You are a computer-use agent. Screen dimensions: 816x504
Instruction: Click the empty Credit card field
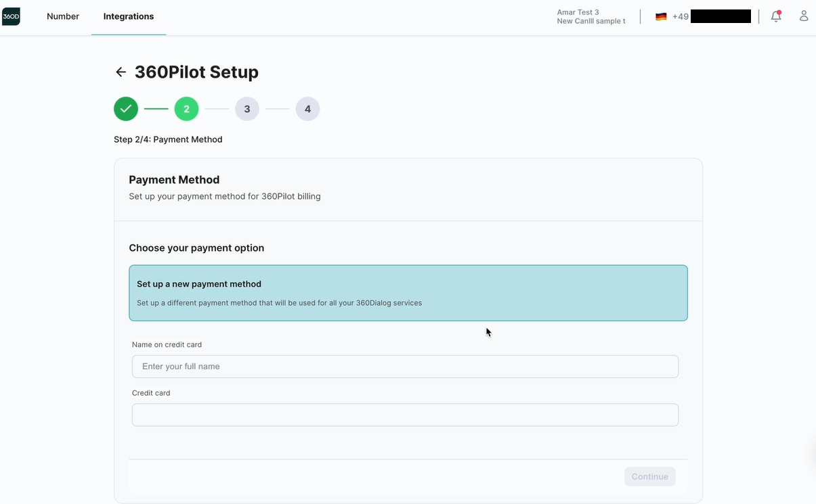405,415
